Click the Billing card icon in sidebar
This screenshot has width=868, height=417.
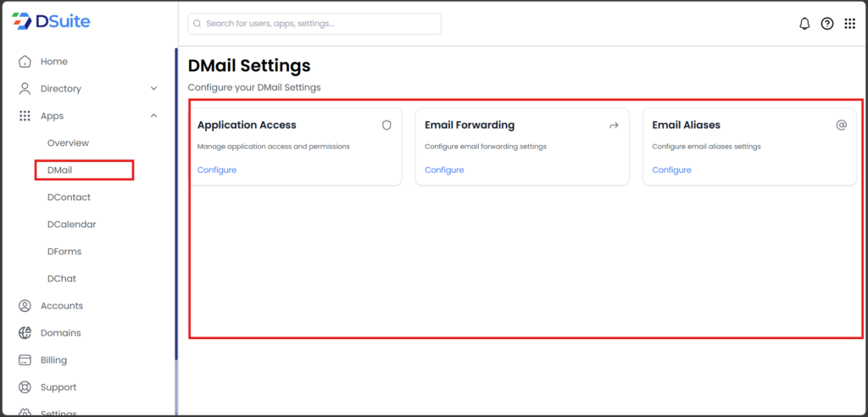pyautogui.click(x=25, y=360)
